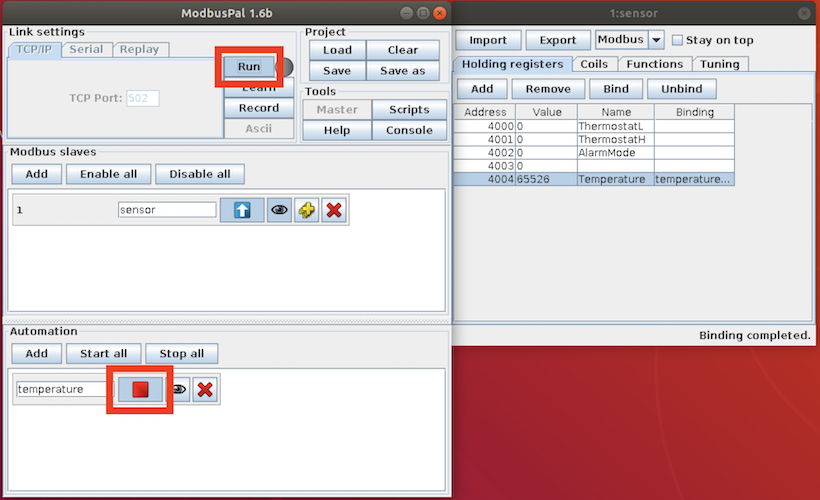Click the sensor slave name field
Image resolution: width=820 pixels, height=500 pixels.
pos(166,210)
